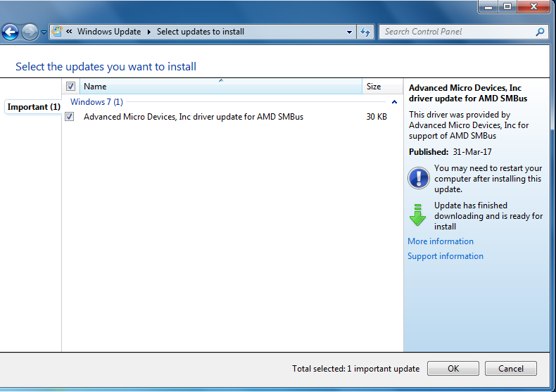Click the Windows 7 (1) group label
Image resolution: width=556 pixels, height=392 pixels.
tap(96, 102)
